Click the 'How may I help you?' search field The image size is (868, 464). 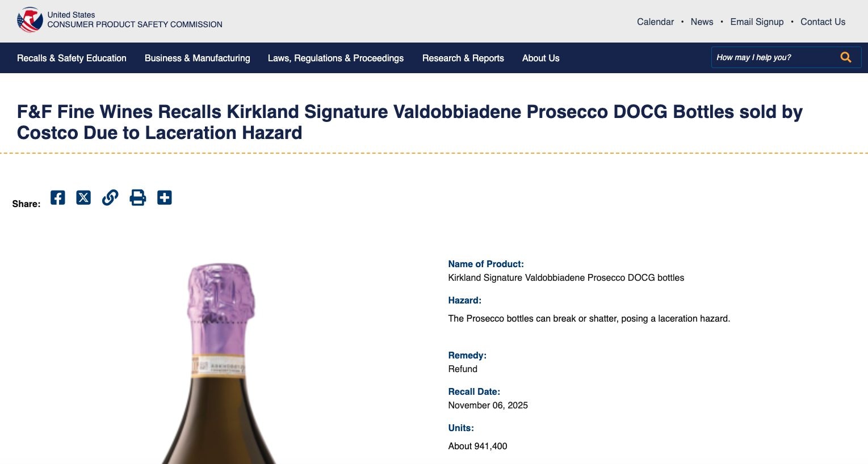coord(772,57)
